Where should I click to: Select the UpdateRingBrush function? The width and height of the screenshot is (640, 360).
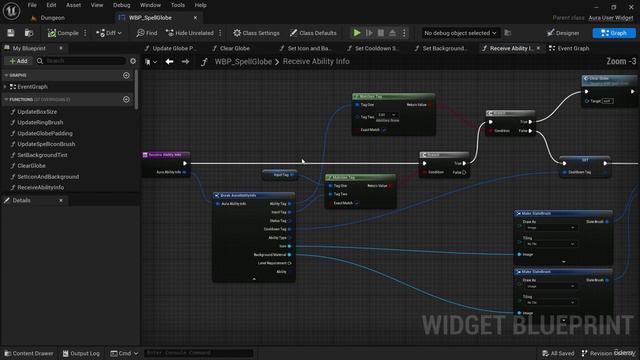[40, 122]
